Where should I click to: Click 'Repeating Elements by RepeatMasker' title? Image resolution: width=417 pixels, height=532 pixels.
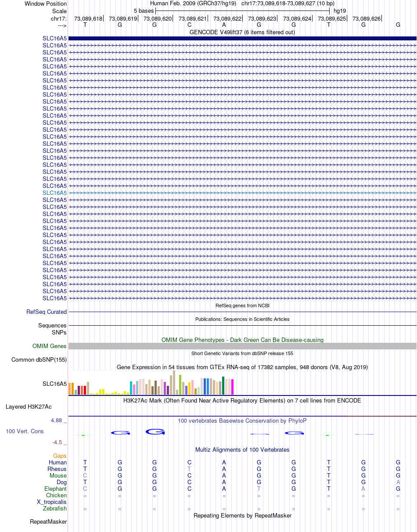[x=242, y=515]
